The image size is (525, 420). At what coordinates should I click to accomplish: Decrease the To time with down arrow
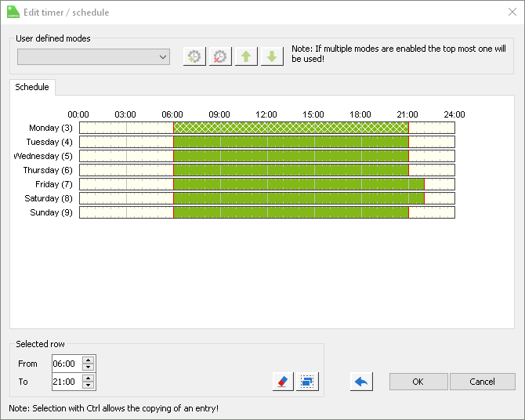tap(89, 386)
